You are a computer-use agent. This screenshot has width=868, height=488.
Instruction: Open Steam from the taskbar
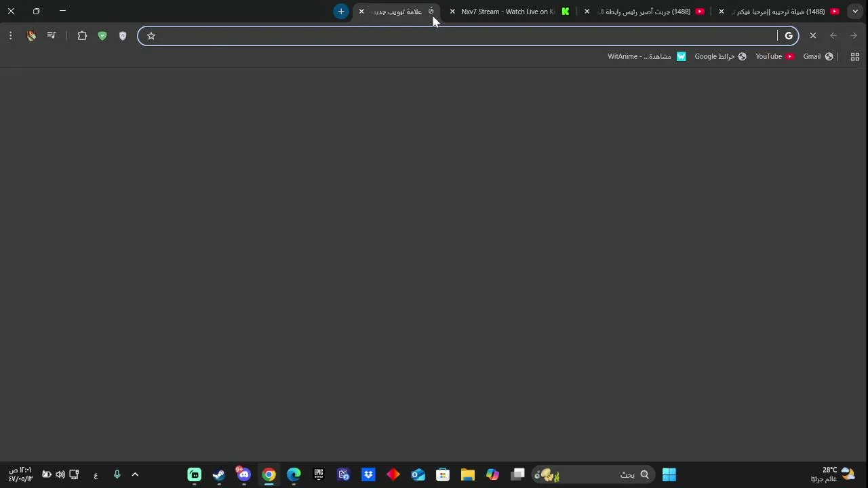click(219, 474)
